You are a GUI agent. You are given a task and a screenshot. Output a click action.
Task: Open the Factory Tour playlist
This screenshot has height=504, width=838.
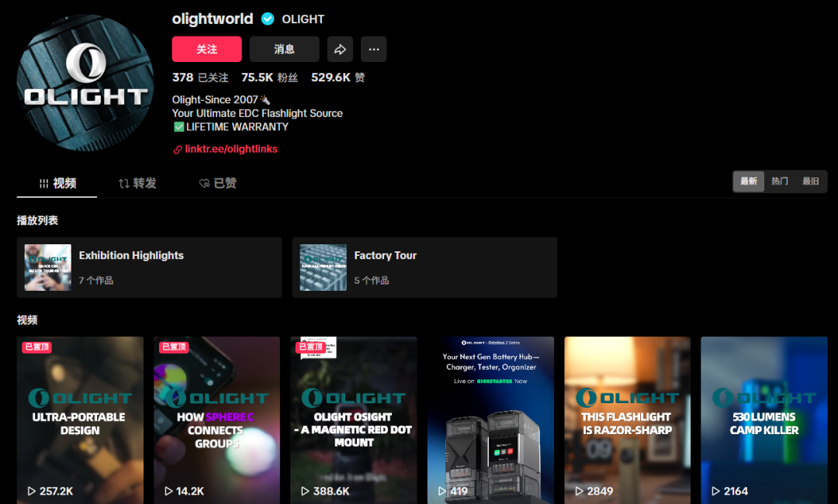[424, 268]
